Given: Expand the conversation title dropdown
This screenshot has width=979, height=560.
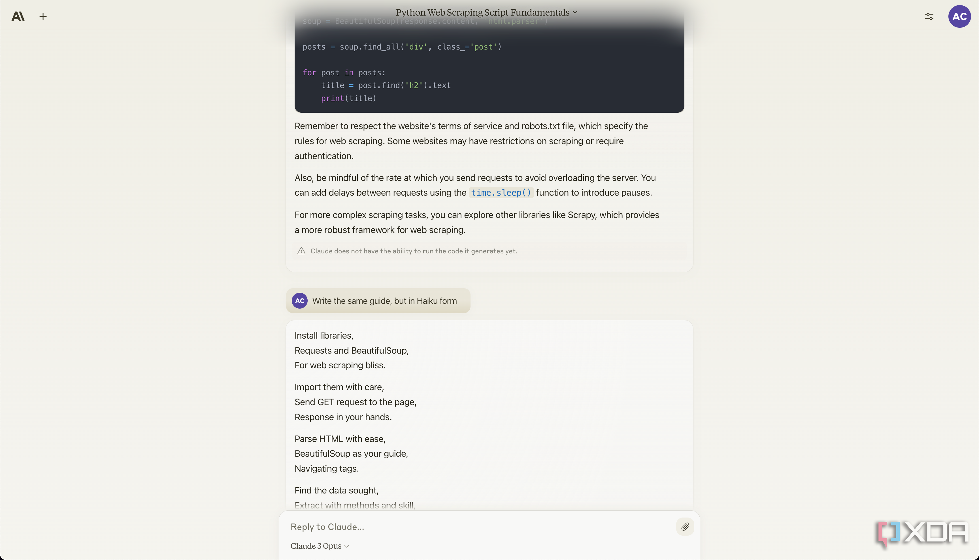Looking at the screenshot, I should [487, 12].
